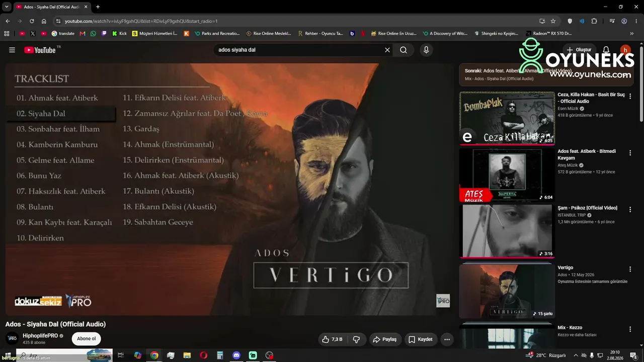The image size is (644, 362).
Task: Open the HiphoplifePRO channel avatar
Action: pyautogui.click(x=13, y=339)
